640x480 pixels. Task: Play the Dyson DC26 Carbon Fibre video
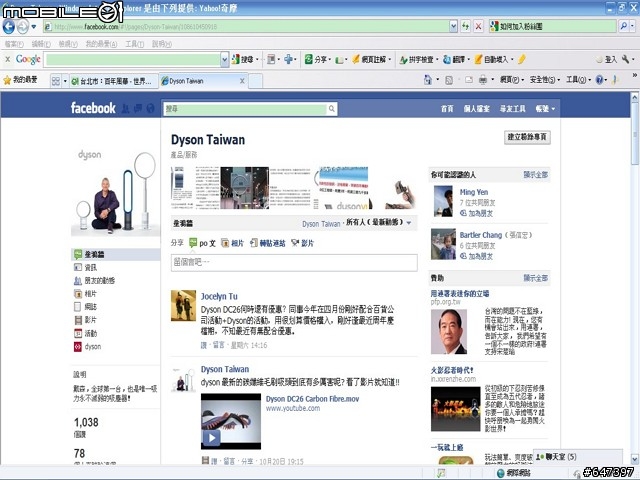211,438
